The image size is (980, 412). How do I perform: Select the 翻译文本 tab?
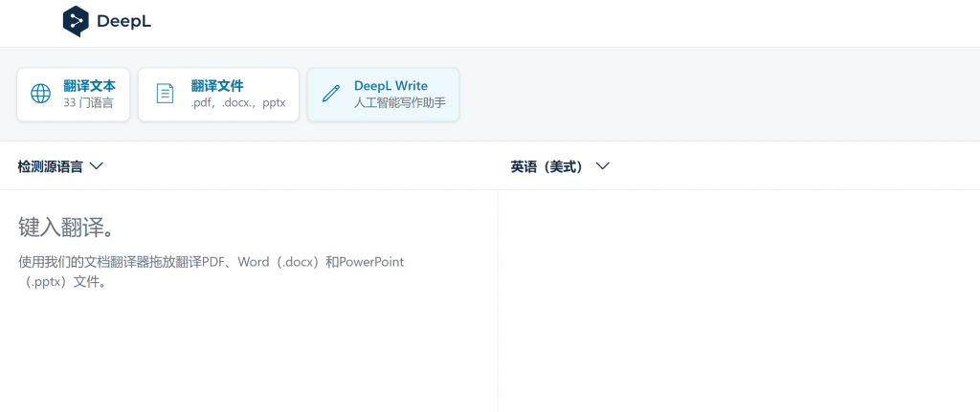pyautogui.click(x=73, y=95)
